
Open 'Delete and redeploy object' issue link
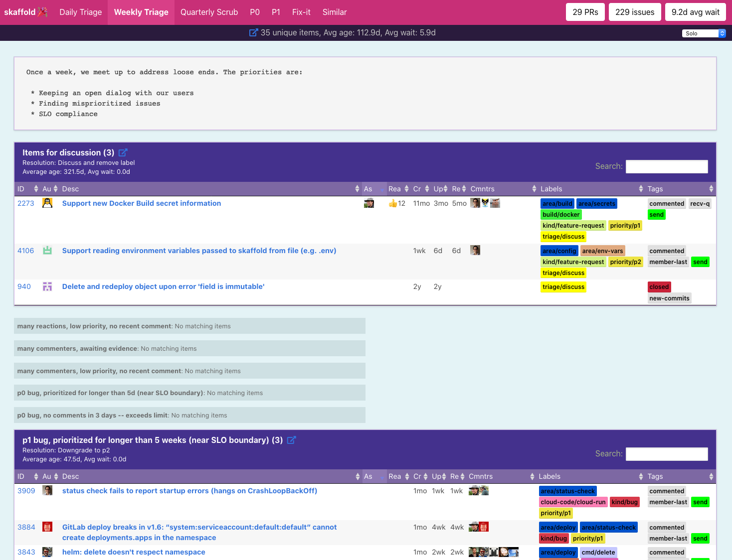pyautogui.click(x=163, y=286)
